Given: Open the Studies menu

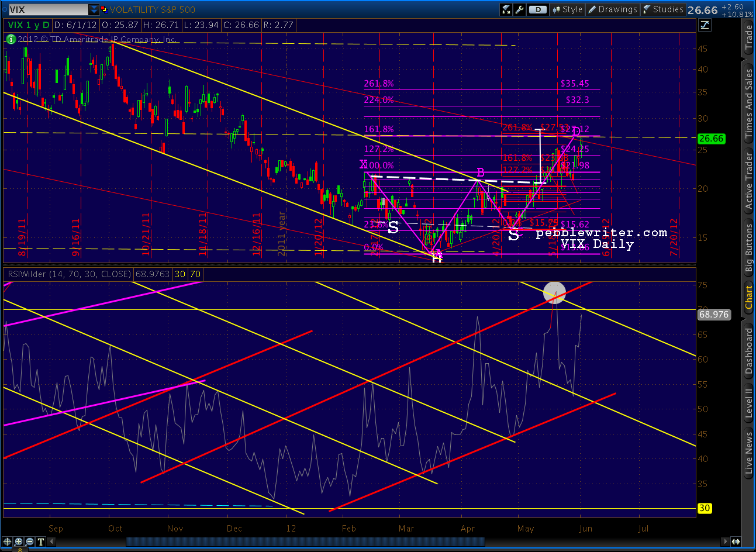Looking at the screenshot, I should tap(662, 9).
